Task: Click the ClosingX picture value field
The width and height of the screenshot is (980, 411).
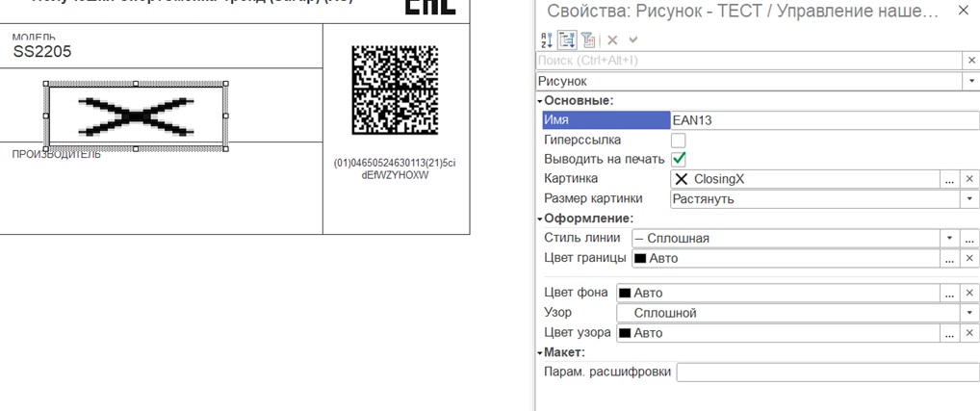Action: tap(806, 179)
